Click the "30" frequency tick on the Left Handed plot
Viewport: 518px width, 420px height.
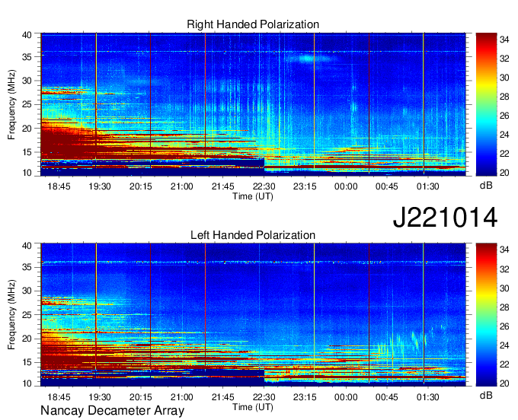pyautogui.click(x=27, y=291)
